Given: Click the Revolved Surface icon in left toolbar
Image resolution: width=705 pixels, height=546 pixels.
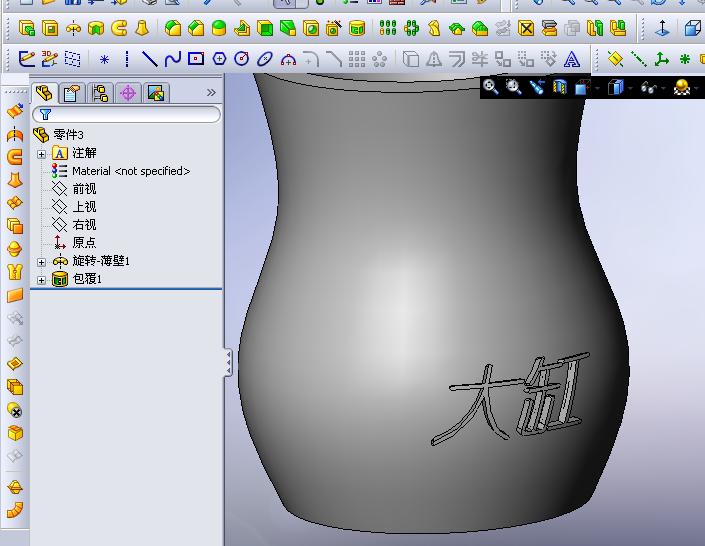Looking at the screenshot, I should [x=15, y=134].
